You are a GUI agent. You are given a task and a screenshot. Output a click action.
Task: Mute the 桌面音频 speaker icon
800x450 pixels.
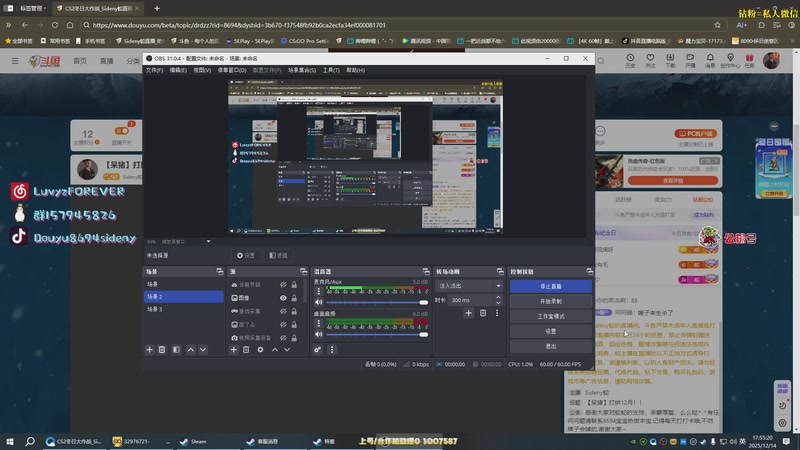click(x=319, y=335)
